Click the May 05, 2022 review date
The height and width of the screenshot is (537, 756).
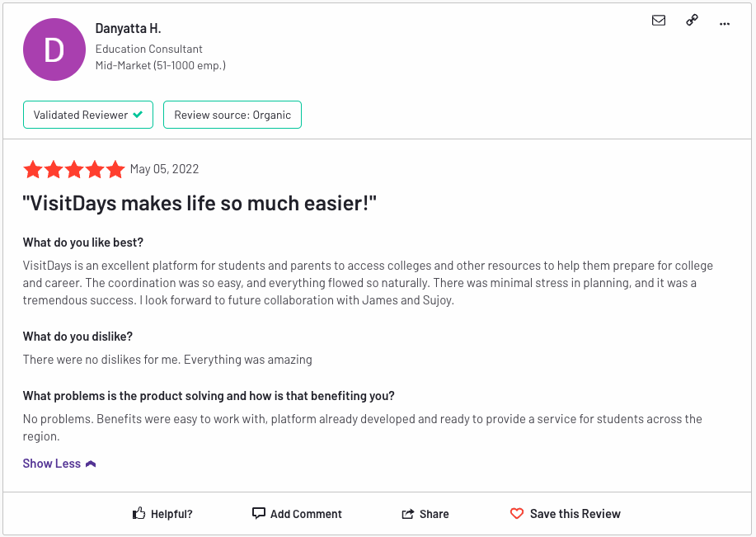(x=164, y=169)
